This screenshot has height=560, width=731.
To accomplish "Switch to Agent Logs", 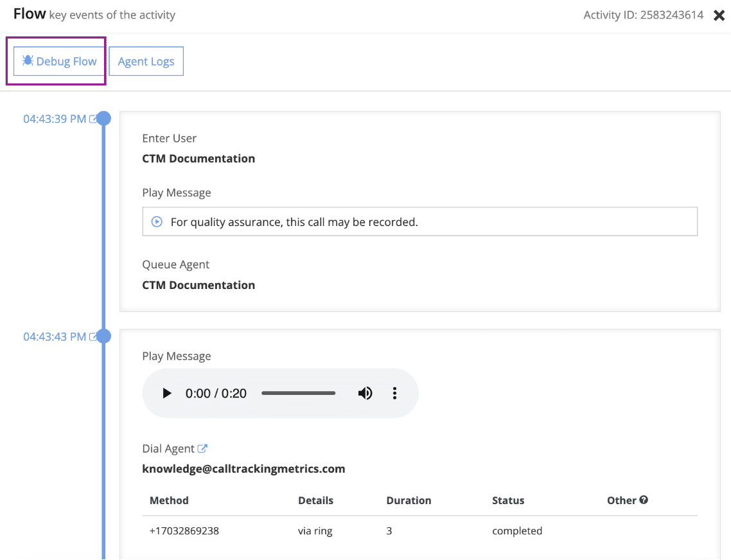I will click(146, 61).
